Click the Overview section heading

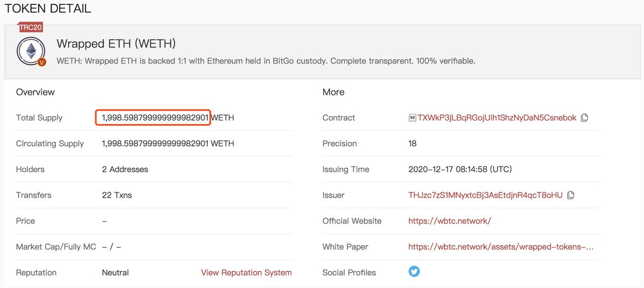coord(35,92)
